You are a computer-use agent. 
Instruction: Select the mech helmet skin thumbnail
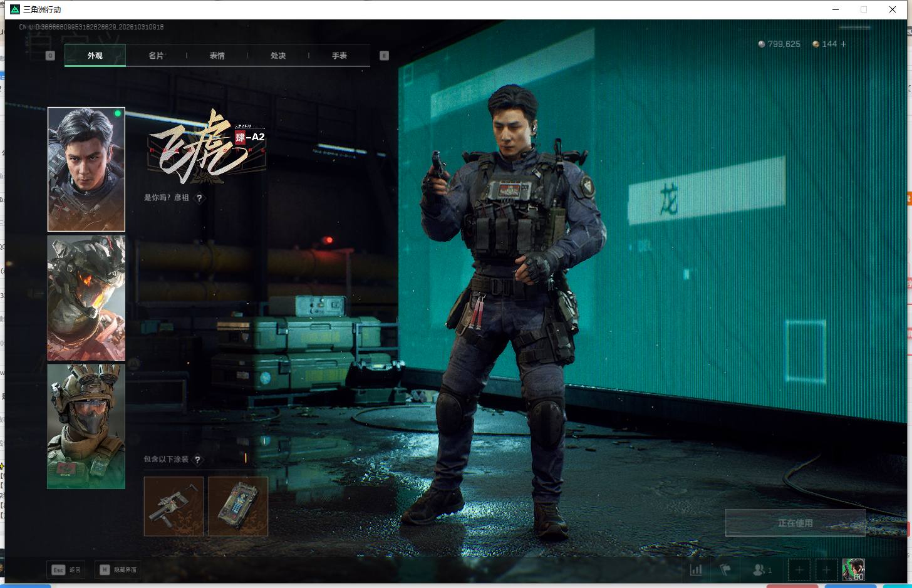[86, 298]
